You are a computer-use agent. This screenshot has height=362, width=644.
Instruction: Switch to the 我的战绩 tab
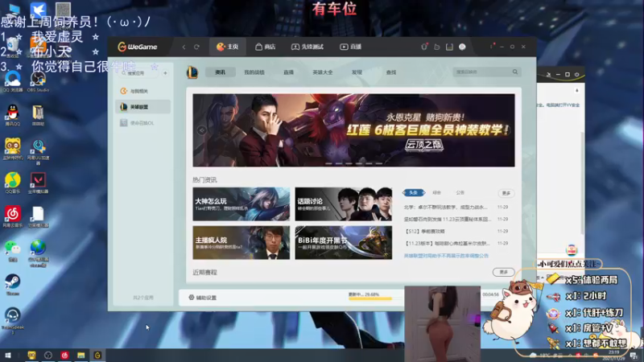tap(254, 72)
